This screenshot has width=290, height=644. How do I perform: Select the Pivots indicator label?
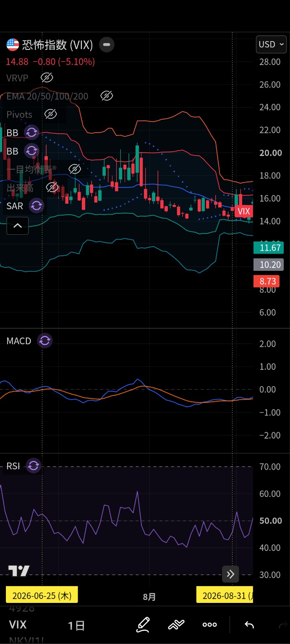click(x=19, y=114)
